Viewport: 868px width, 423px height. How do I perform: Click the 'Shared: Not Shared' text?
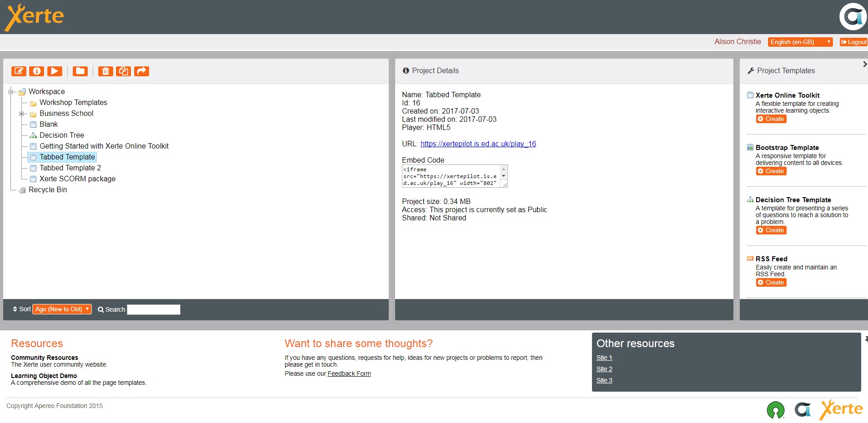(x=434, y=218)
